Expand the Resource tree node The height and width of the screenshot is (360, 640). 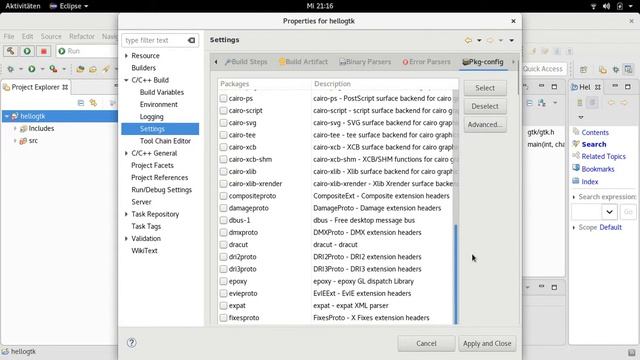coord(126,56)
